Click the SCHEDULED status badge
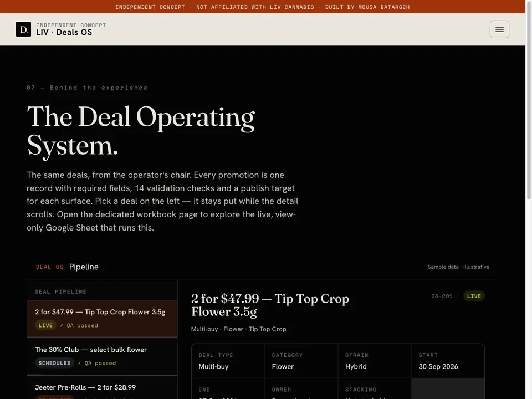The image size is (532, 399). click(x=54, y=363)
